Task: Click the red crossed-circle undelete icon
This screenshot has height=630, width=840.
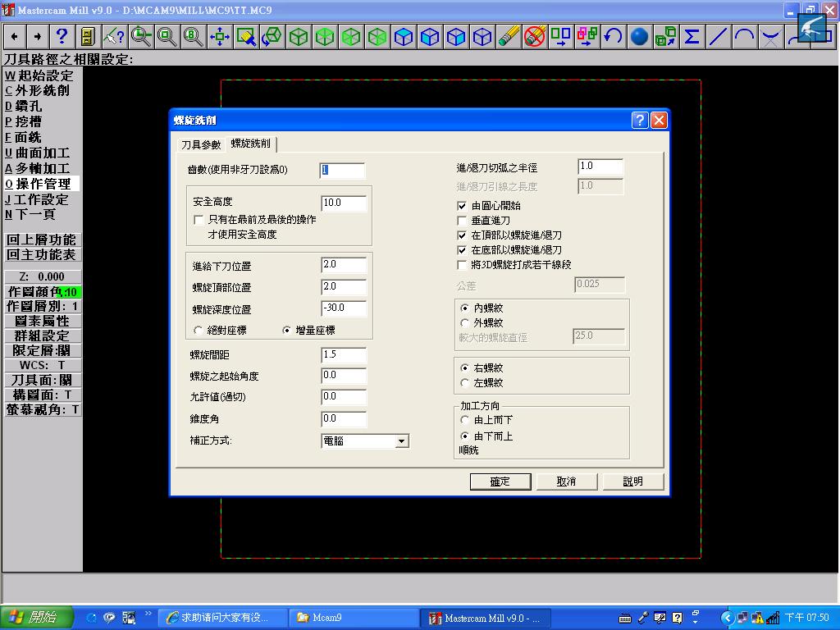Action: (535, 36)
